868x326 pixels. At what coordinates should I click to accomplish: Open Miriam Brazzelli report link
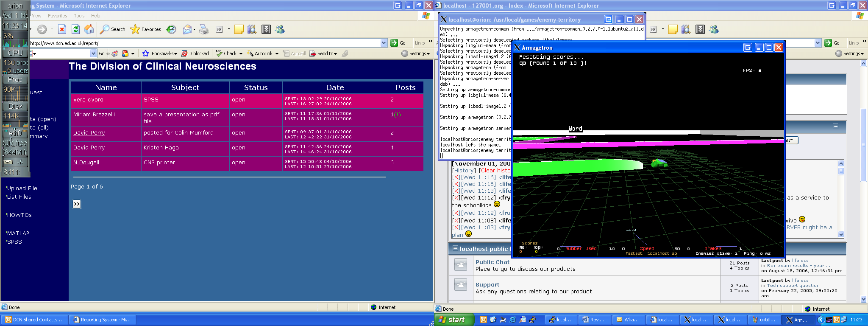94,115
